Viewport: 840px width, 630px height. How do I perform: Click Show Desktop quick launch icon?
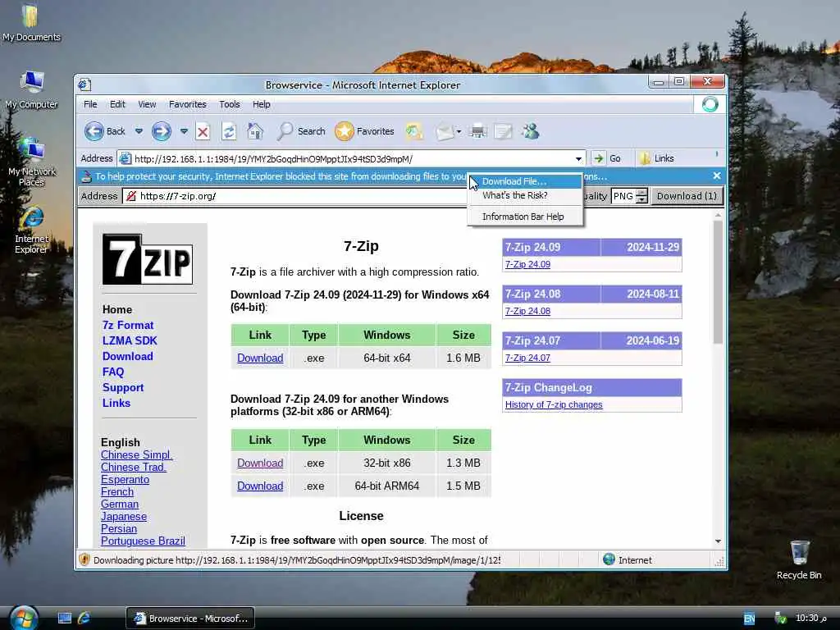[x=64, y=619]
